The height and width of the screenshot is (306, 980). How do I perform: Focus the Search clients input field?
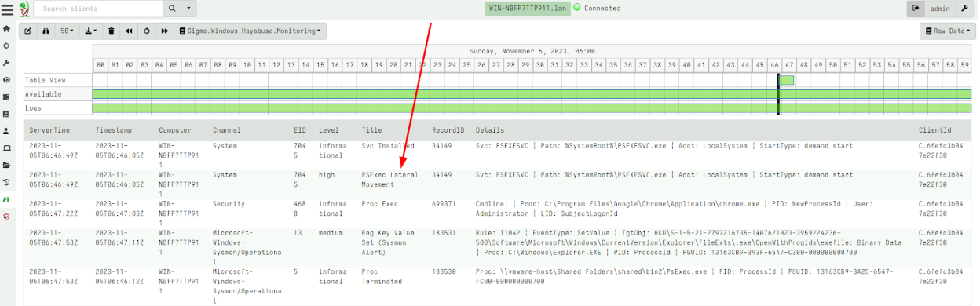(x=99, y=9)
